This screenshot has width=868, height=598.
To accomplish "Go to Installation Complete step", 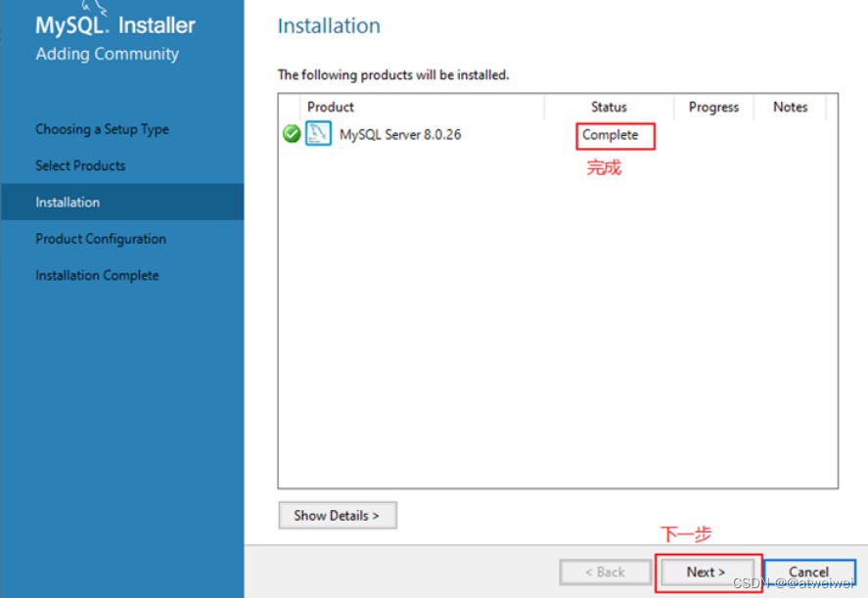I will tap(97, 275).
